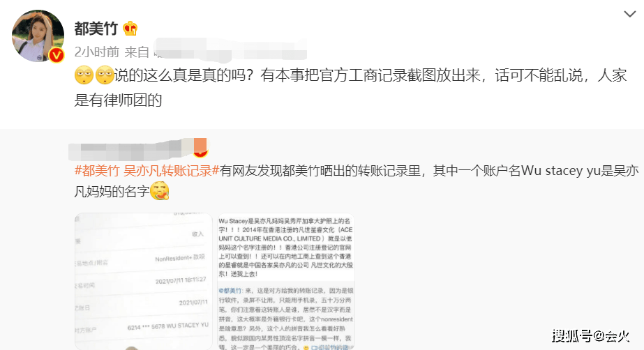Expand the post options chevron menu
The width and height of the screenshot is (644, 350).
coord(629,15)
